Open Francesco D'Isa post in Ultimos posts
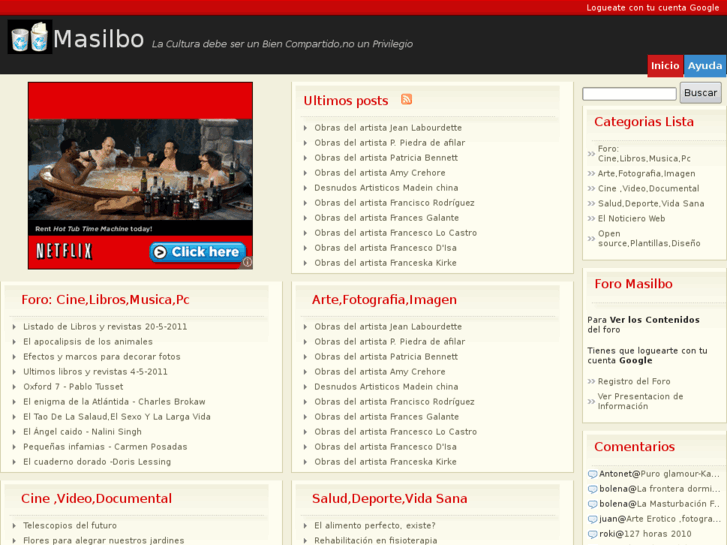727x545 pixels. (x=385, y=248)
